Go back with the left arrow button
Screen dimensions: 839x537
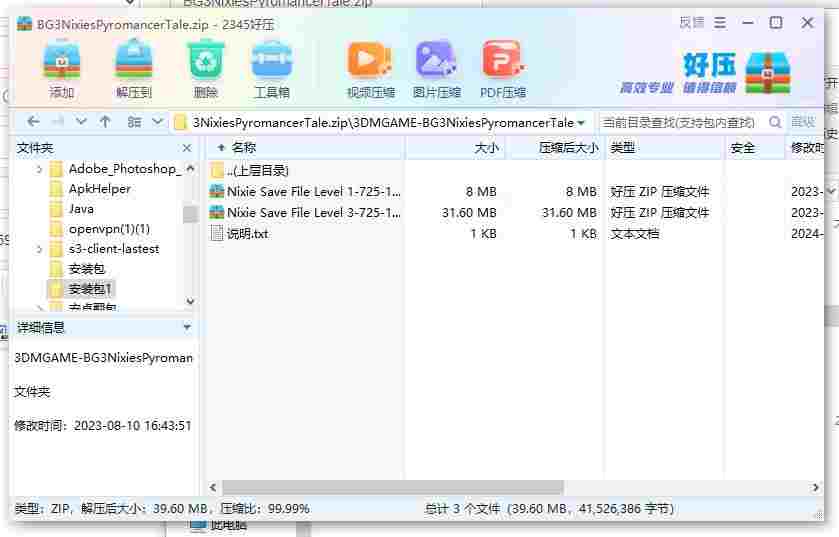[33, 122]
